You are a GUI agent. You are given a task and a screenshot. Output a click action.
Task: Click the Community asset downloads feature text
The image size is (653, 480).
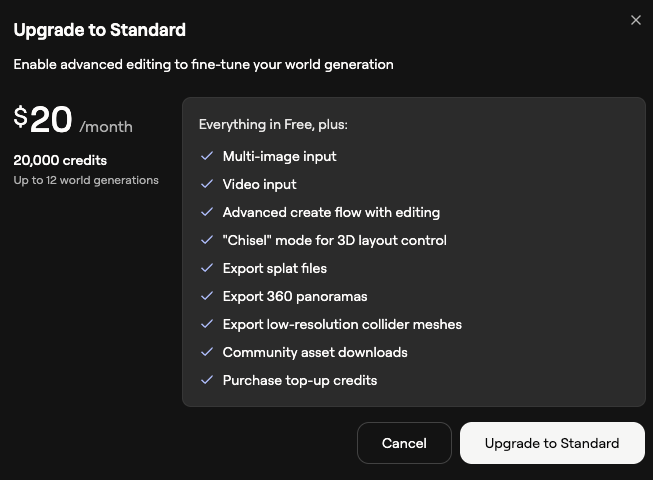[315, 352]
